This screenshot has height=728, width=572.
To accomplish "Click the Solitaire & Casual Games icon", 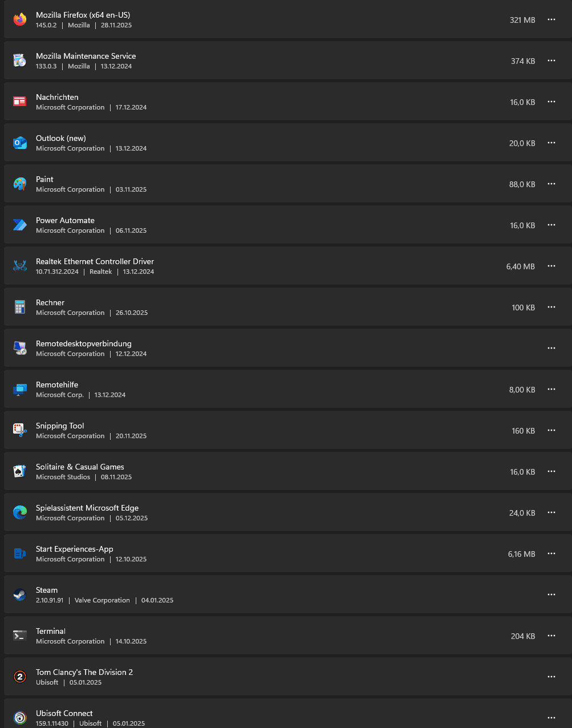I will (20, 471).
